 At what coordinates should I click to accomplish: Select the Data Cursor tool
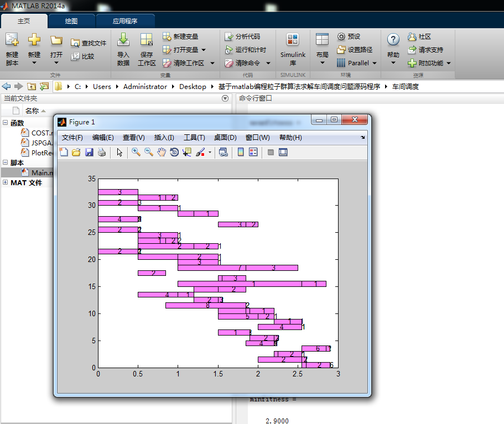[x=187, y=152]
